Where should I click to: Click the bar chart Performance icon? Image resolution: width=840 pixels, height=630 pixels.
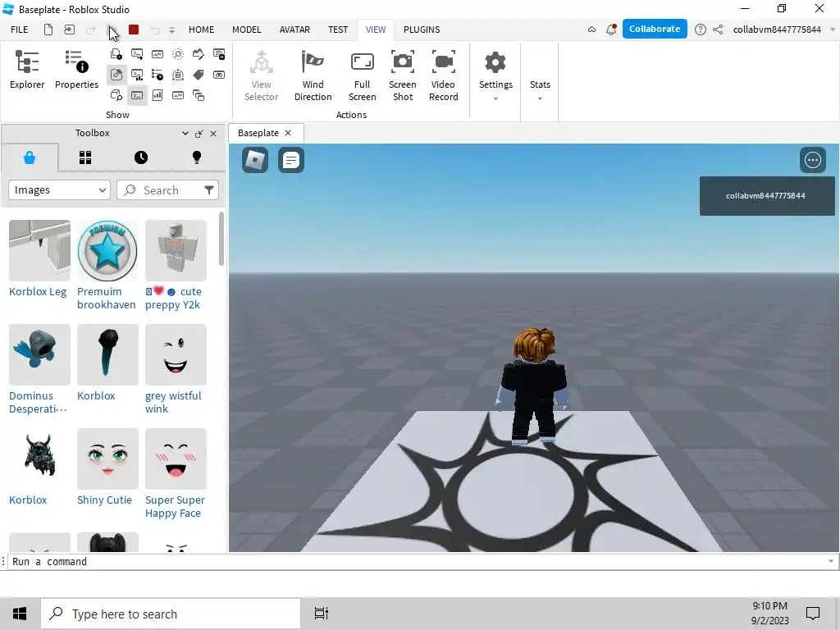coord(157,95)
